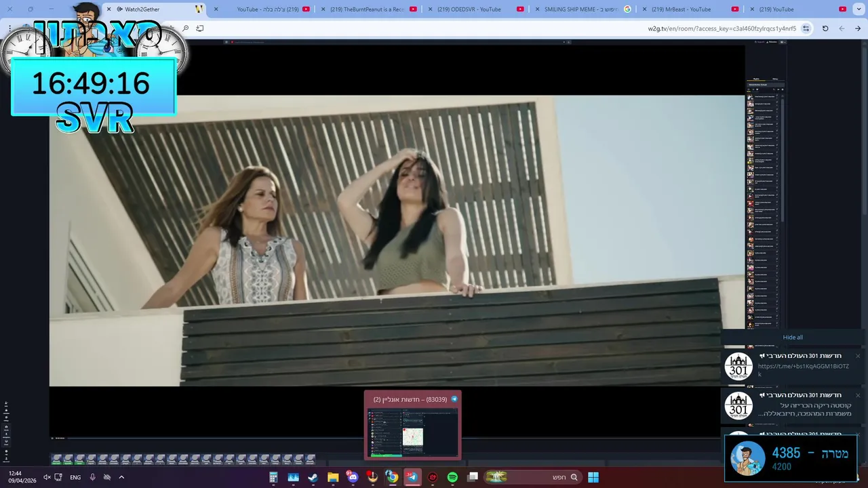Viewport: 868px width, 488px height.
Task: Open Google Chrome taskbar icon
Action: coord(393,477)
